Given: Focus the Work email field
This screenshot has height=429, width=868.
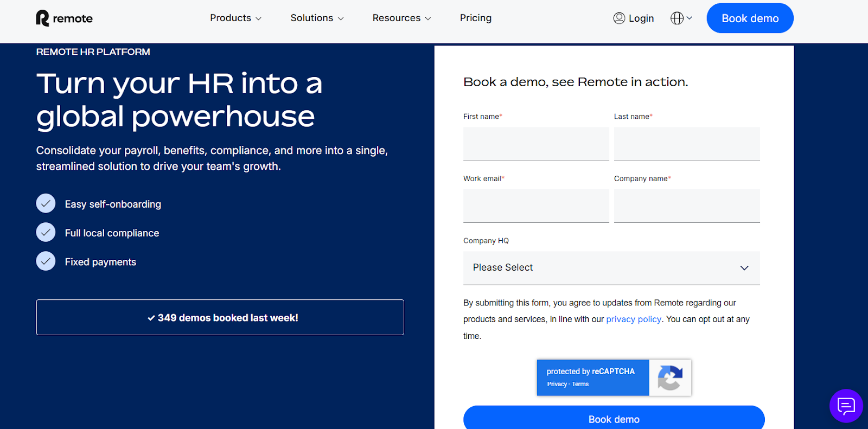Looking at the screenshot, I should click(536, 206).
